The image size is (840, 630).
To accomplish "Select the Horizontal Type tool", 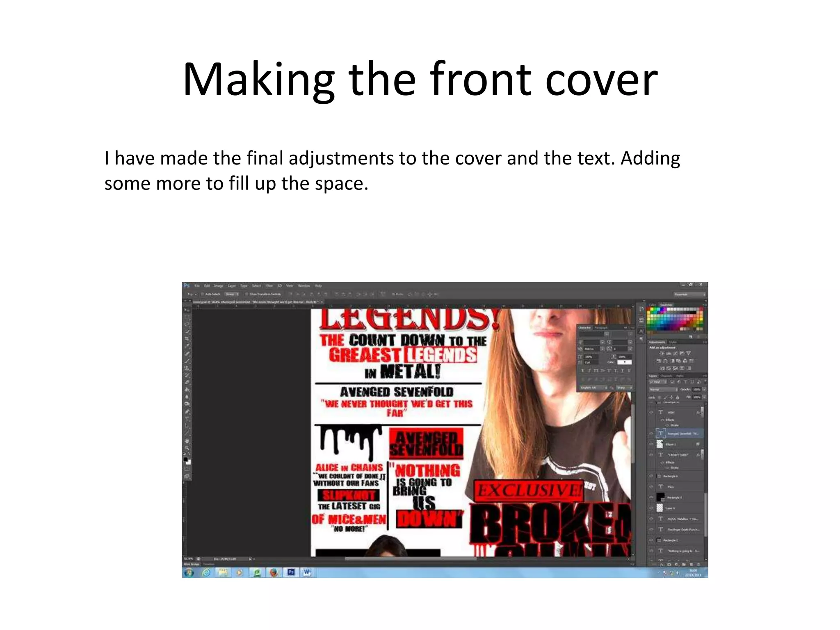I will point(187,419).
